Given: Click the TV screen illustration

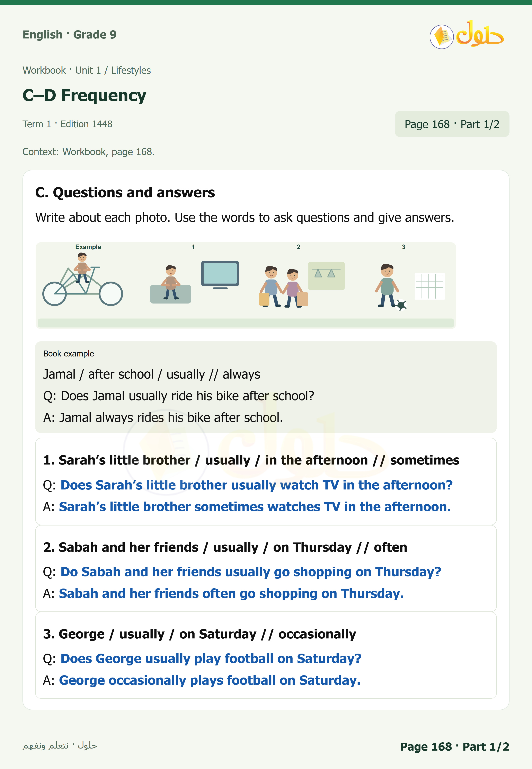Looking at the screenshot, I should point(220,275).
